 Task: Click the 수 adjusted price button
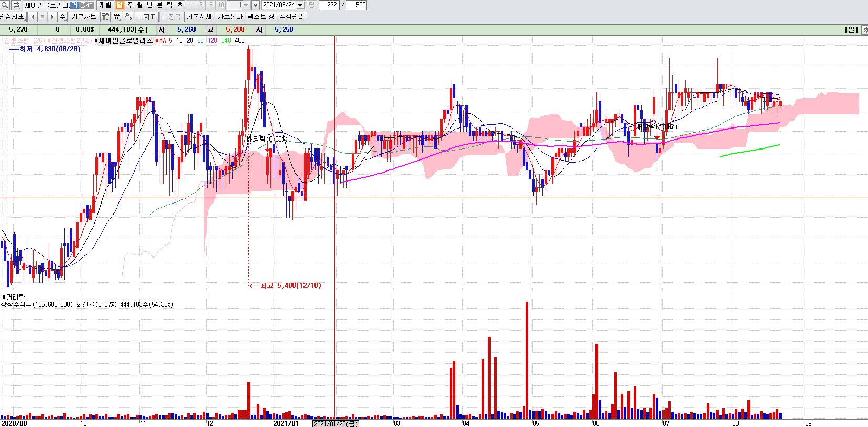point(62,17)
